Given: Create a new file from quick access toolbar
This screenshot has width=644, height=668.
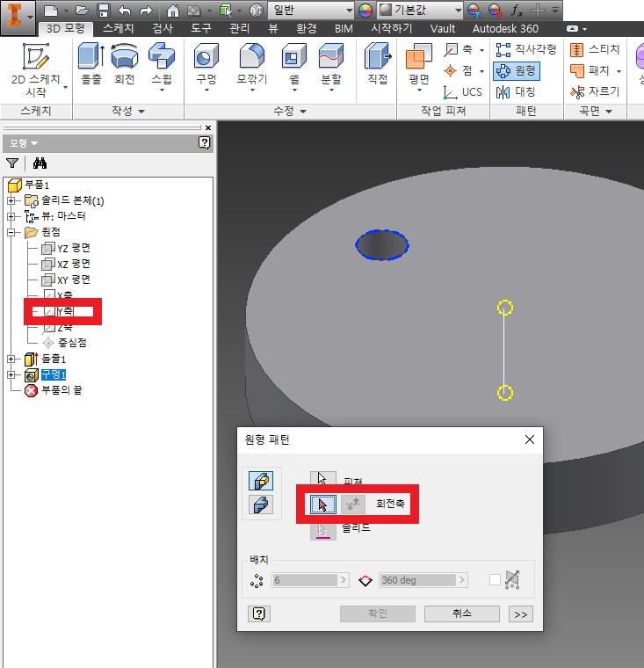Looking at the screenshot, I should pyautogui.click(x=51, y=11).
